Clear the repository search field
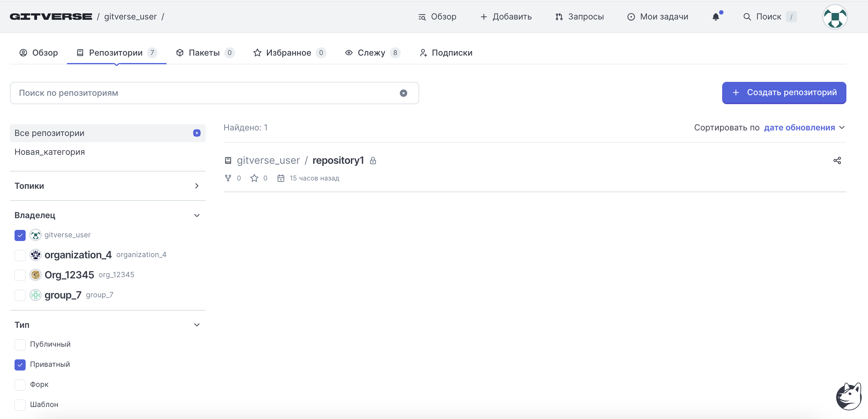Image resolution: width=868 pixels, height=419 pixels. tap(403, 93)
